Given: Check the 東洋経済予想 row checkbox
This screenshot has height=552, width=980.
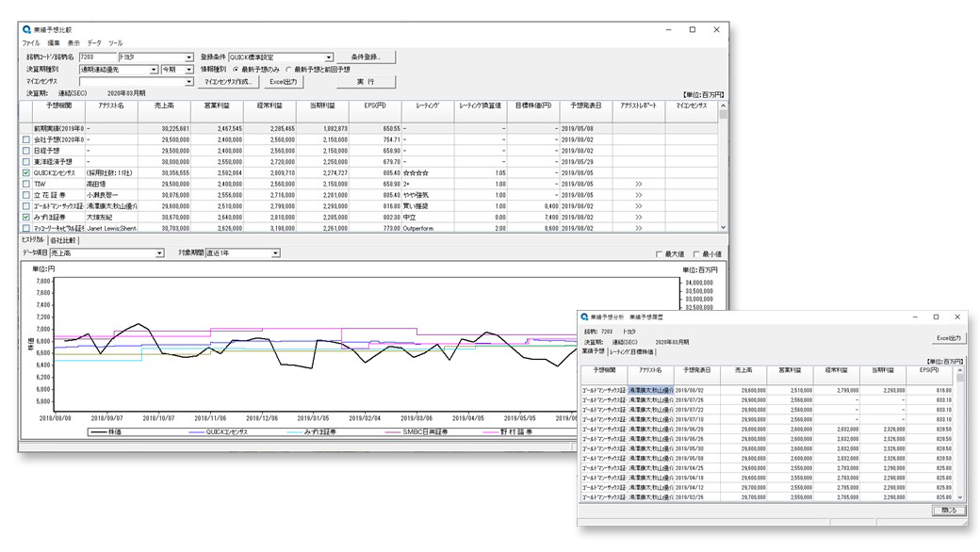Looking at the screenshot, I should point(26,162).
